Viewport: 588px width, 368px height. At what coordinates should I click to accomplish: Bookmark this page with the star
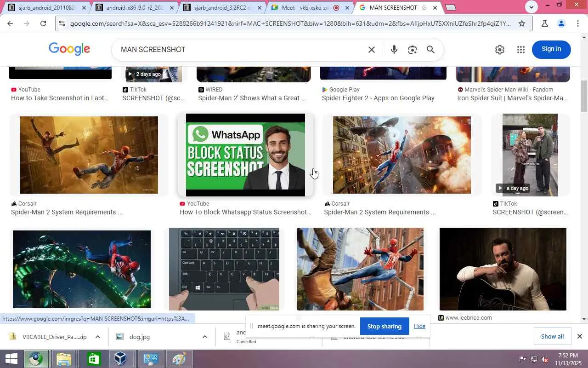coord(522,23)
